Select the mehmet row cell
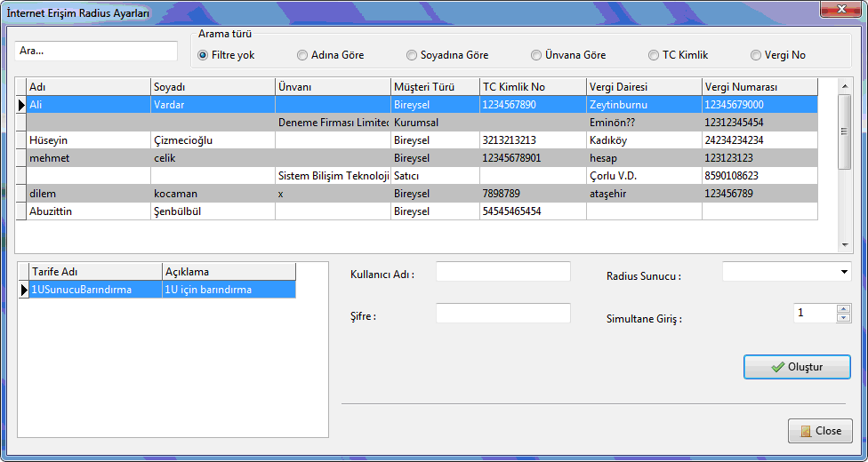 [x=89, y=157]
